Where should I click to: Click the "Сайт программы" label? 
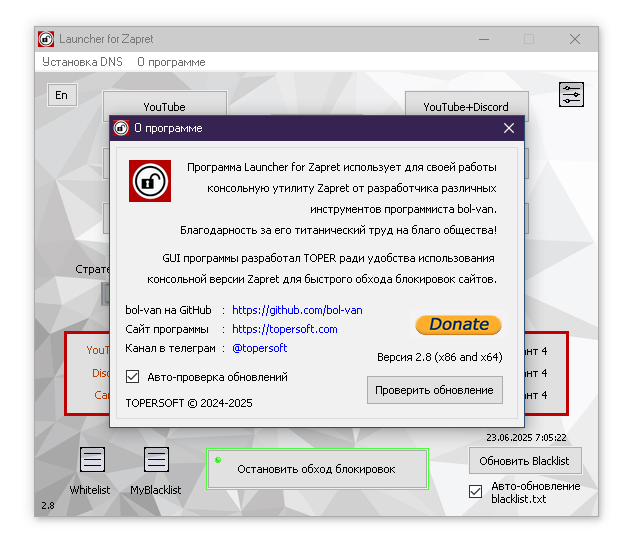click(x=167, y=329)
